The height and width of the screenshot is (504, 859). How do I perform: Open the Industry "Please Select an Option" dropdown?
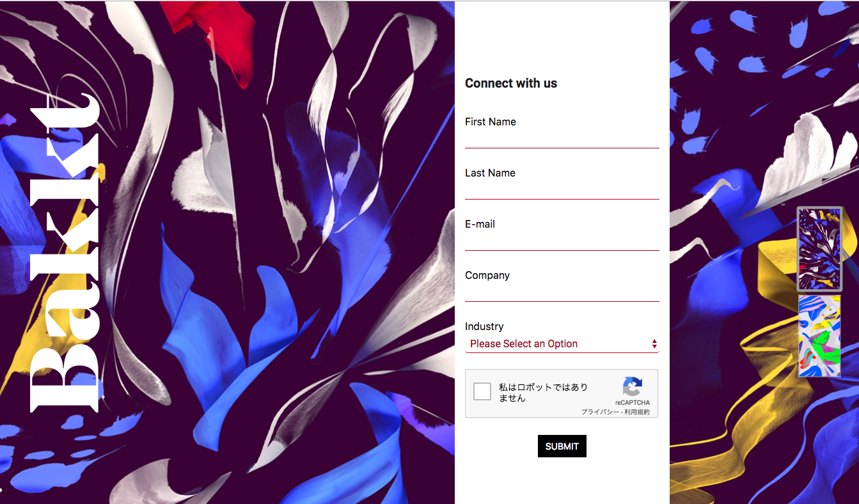[x=562, y=344]
